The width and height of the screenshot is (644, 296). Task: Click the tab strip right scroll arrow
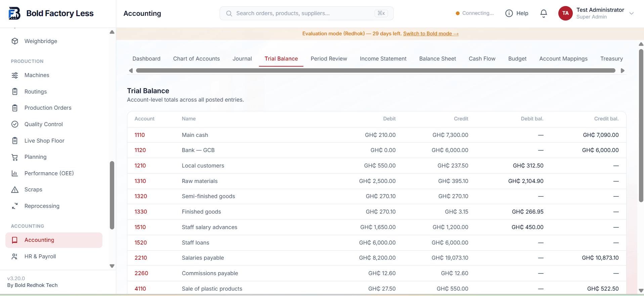pos(622,71)
